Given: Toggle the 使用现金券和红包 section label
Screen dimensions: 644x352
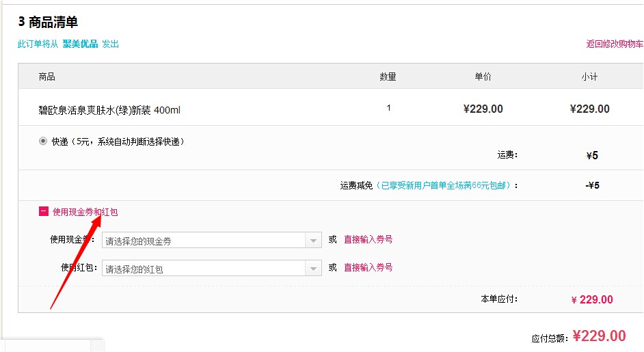Looking at the screenshot, I should tap(85, 213).
